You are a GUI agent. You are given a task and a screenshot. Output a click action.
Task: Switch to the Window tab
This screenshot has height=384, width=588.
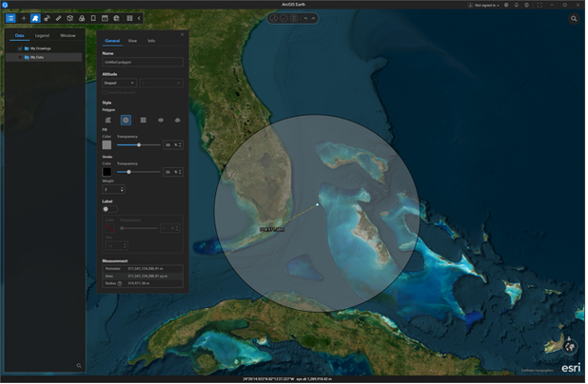tap(68, 36)
